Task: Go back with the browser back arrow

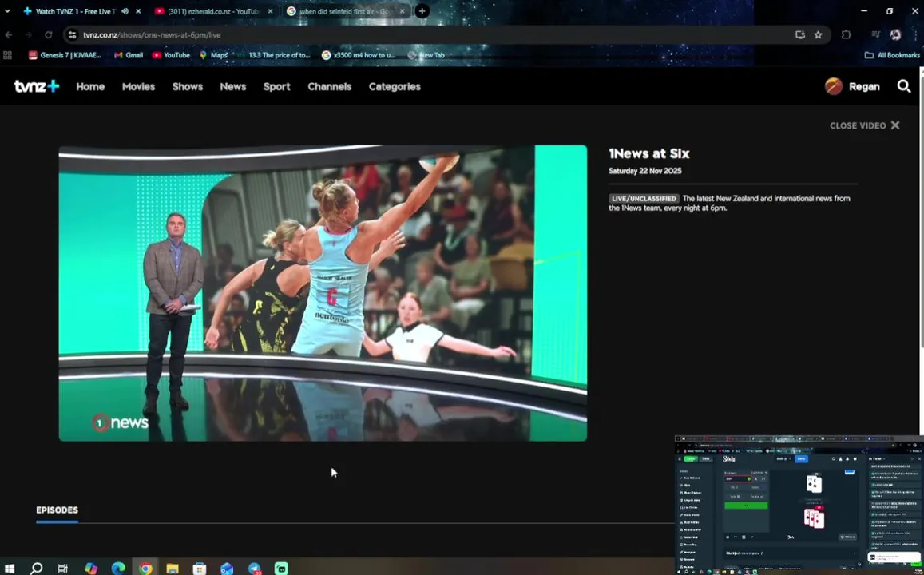Action: pos(9,35)
